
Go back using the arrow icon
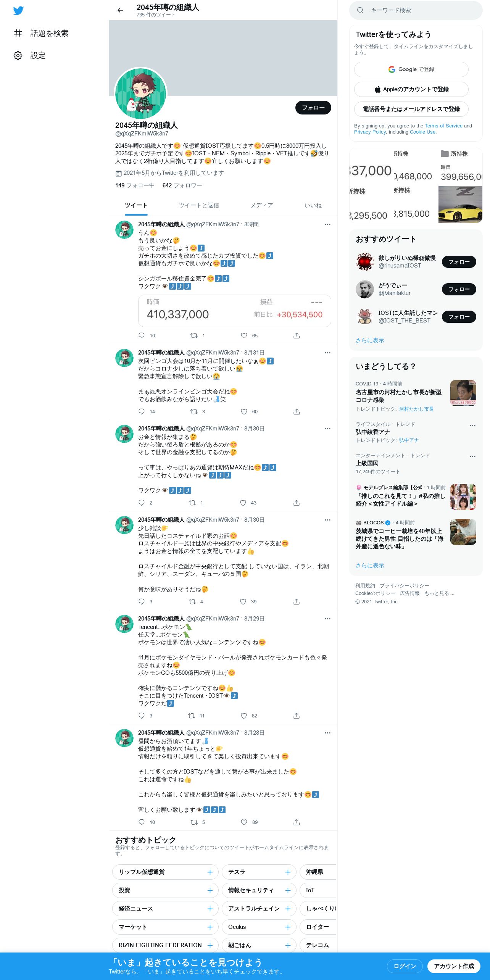point(121,10)
